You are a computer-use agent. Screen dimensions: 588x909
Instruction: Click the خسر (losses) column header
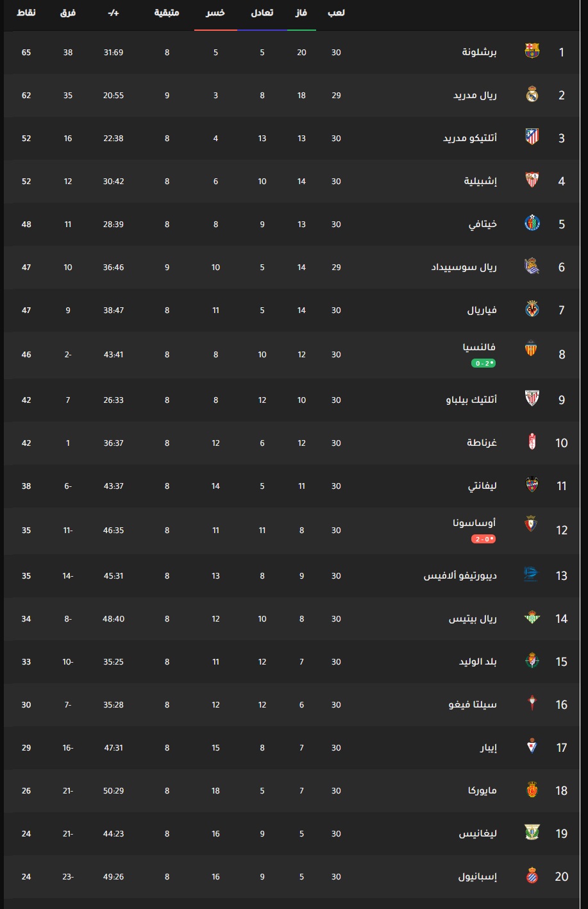coord(215,13)
